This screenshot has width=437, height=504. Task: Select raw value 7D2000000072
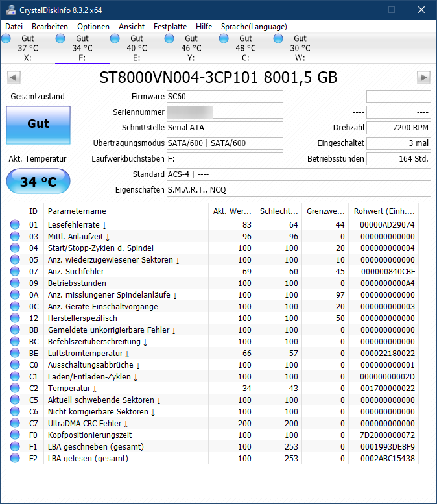(387, 435)
